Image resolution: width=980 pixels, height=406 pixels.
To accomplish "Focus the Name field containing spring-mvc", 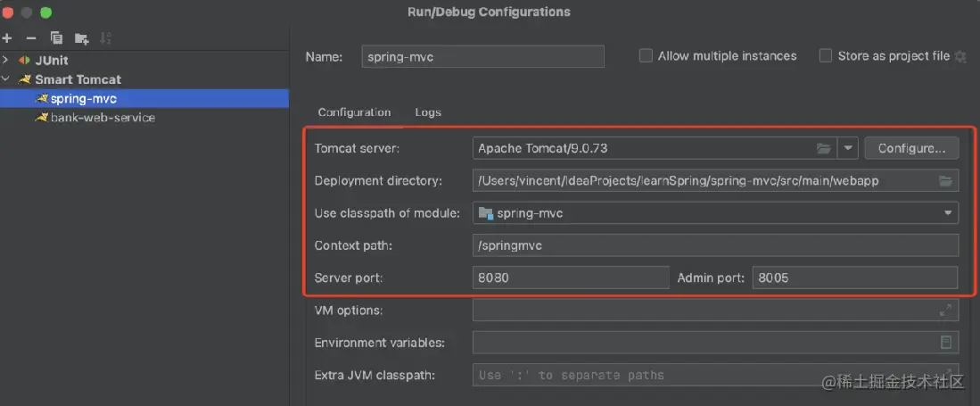I will coord(483,56).
